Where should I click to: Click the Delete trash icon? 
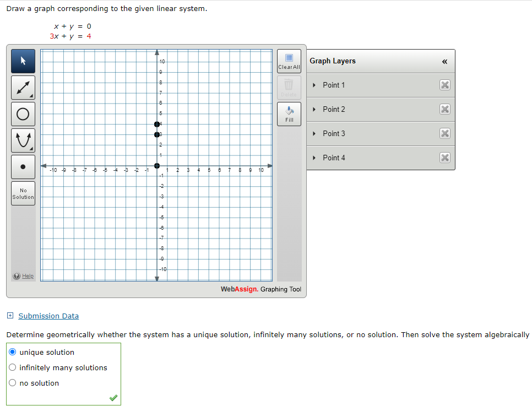(x=289, y=88)
